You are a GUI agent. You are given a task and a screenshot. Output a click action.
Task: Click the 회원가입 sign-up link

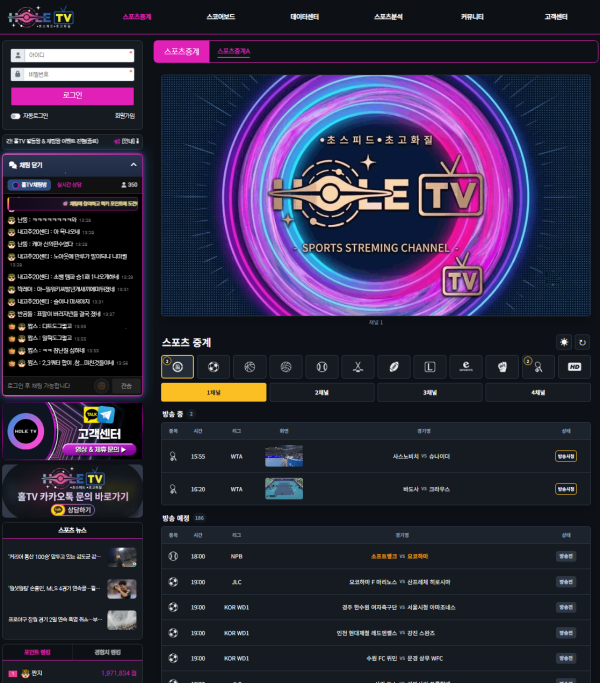point(125,116)
